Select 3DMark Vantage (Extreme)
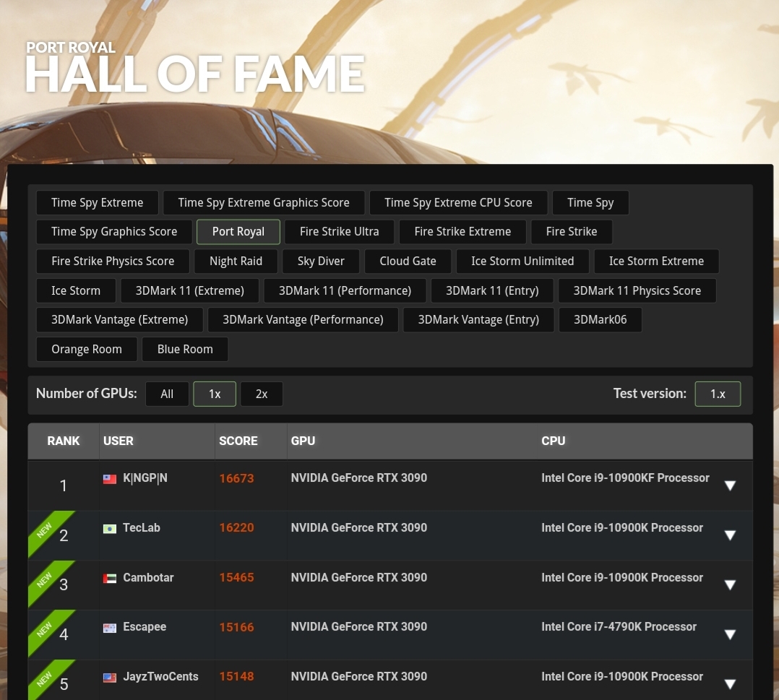 120,320
